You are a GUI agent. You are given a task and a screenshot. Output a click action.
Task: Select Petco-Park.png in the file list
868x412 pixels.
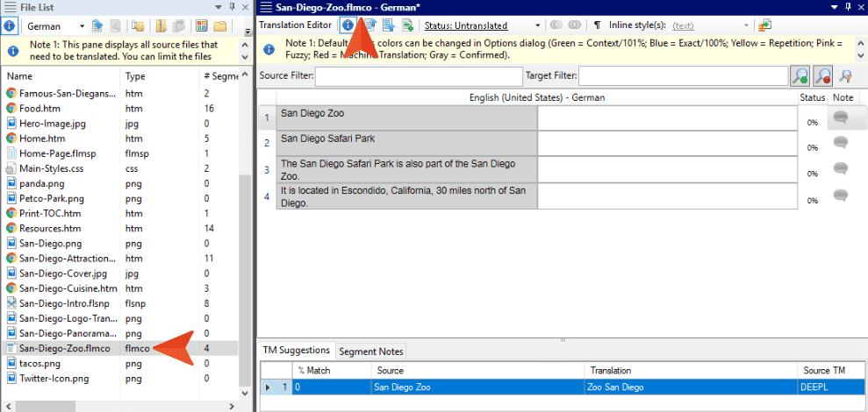pyautogui.click(x=120, y=198)
